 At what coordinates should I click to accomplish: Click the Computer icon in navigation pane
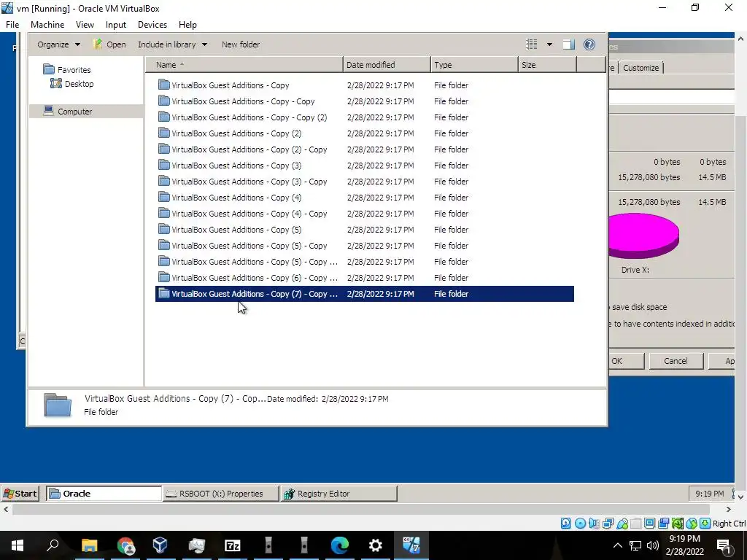point(48,111)
